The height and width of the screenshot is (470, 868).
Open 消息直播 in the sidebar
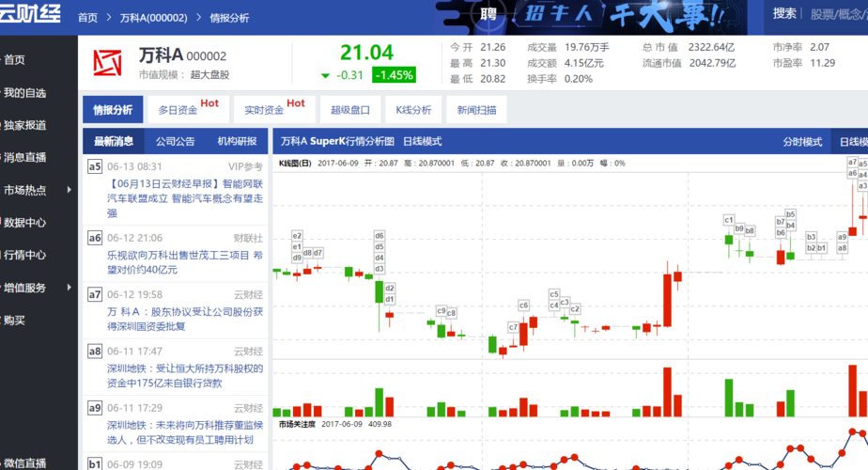tap(24, 157)
